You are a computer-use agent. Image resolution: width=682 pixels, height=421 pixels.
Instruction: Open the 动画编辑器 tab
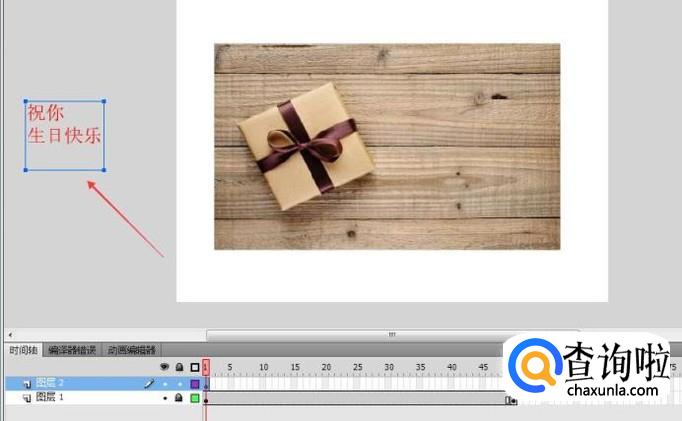pos(132,350)
